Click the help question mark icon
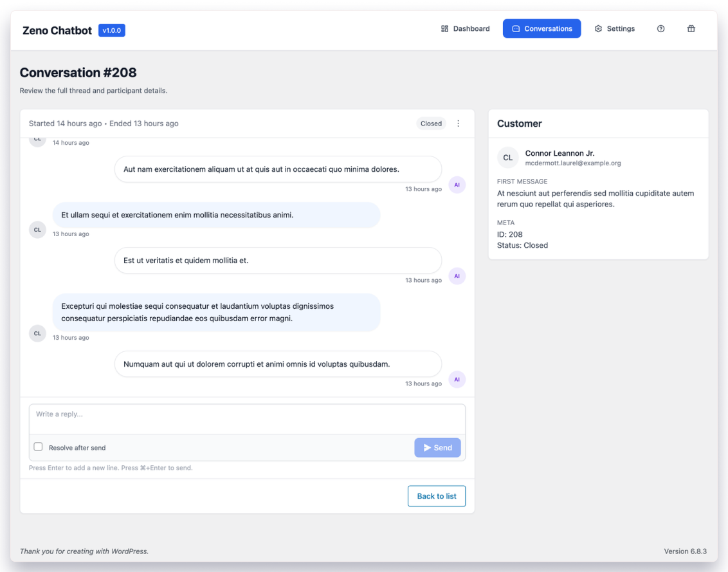 [x=660, y=29]
